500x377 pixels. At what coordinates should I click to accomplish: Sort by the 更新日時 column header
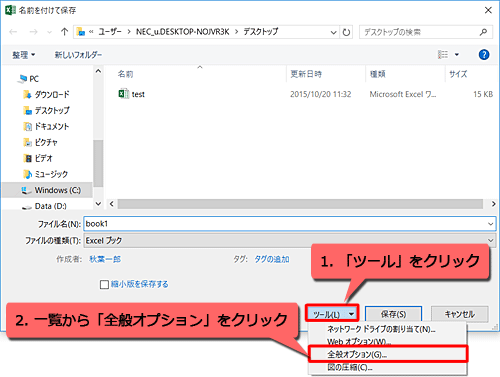click(306, 74)
